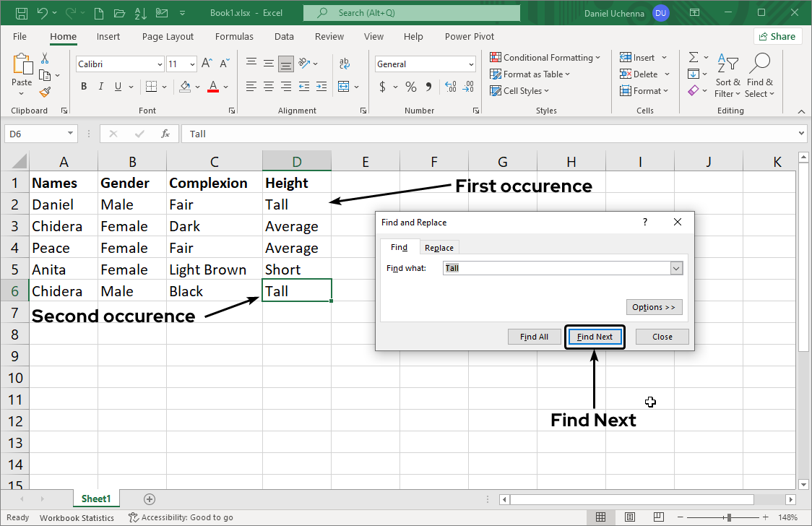812x526 pixels.
Task: Click the zoom slider in status bar
Action: (x=729, y=517)
